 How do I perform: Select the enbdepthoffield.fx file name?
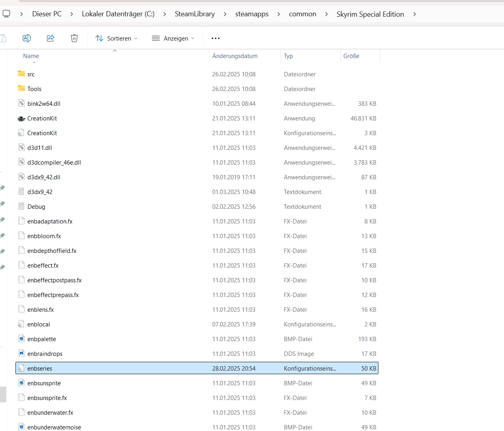click(x=52, y=250)
